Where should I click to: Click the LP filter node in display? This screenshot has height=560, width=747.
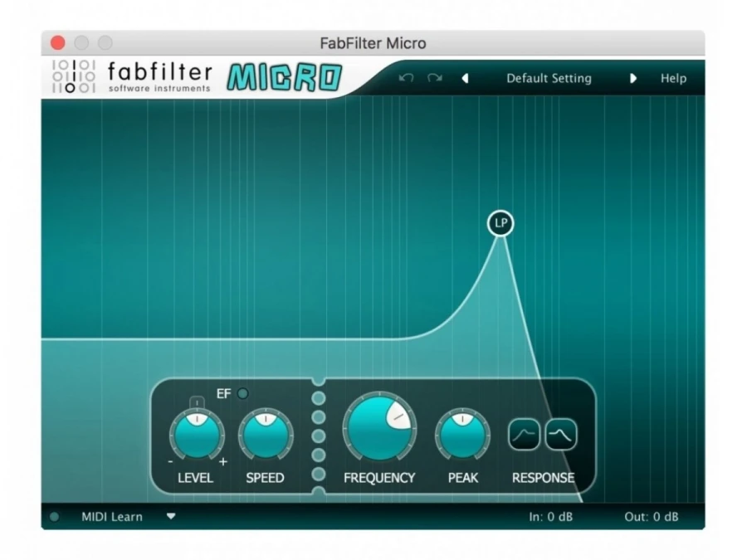tap(500, 223)
